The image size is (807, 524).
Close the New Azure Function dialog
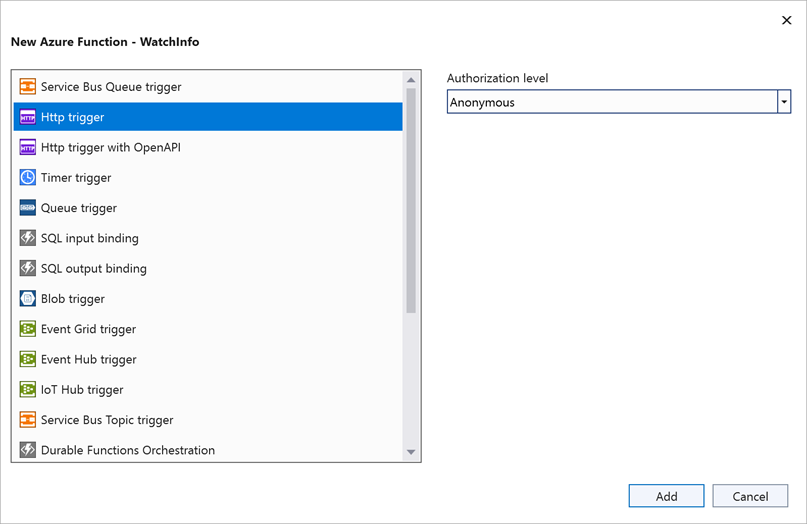[x=785, y=20]
